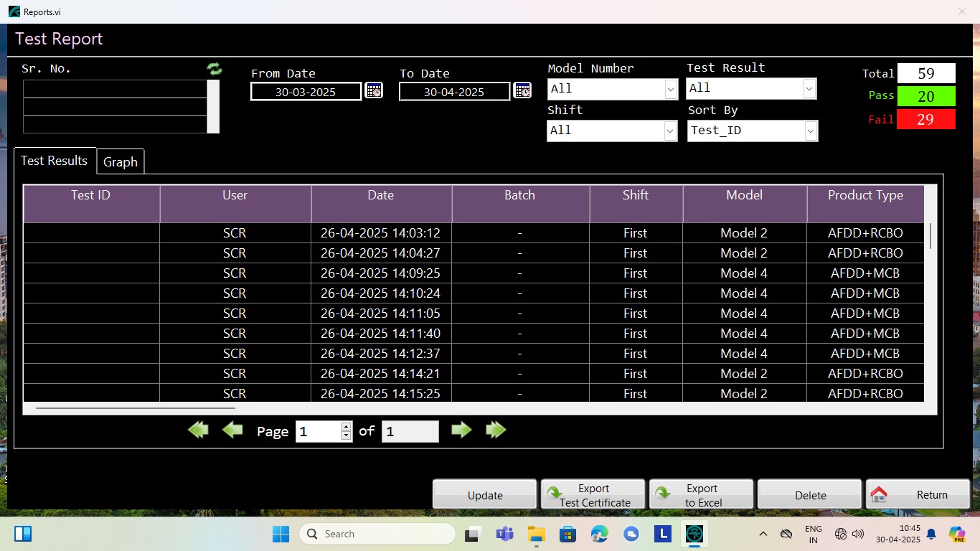Screen dimensions: 980x551
Task: Go to the next page arrow
Action: [x=461, y=430]
